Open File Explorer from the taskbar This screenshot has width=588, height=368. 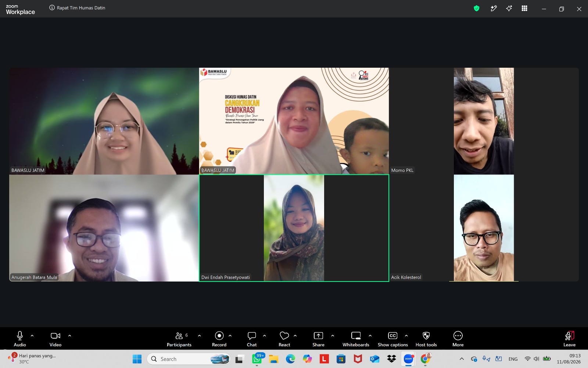point(273,359)
